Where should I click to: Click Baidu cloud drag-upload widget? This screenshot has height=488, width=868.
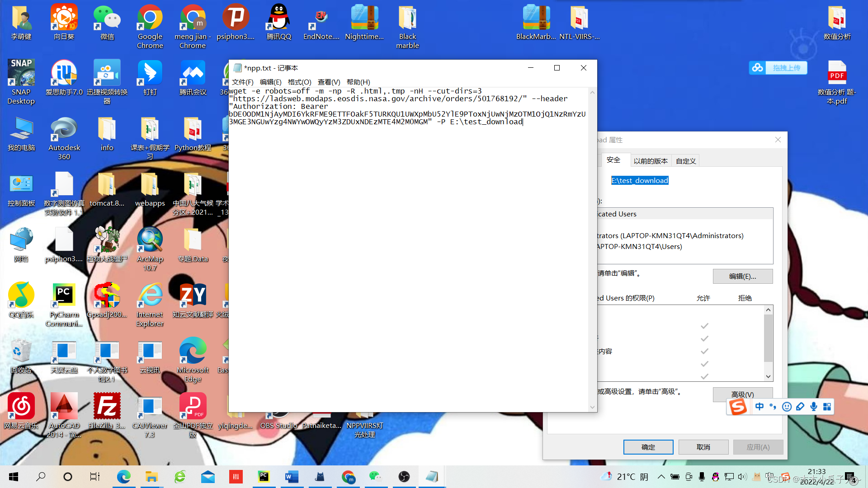(778, 68)
